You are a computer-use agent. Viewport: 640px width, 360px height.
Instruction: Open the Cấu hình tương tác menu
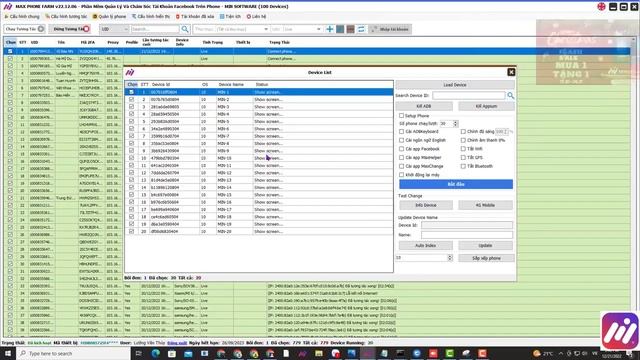point(66,17)
